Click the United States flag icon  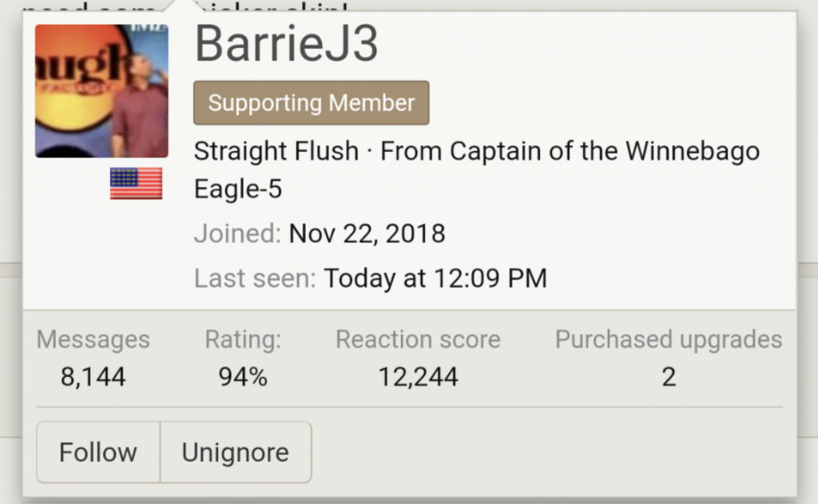[x=136, y=184]
